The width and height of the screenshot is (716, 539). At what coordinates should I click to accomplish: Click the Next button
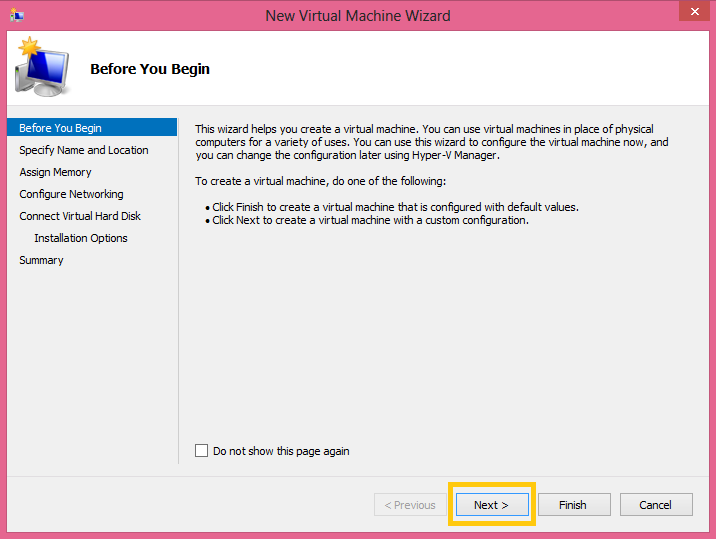[492, 504]
